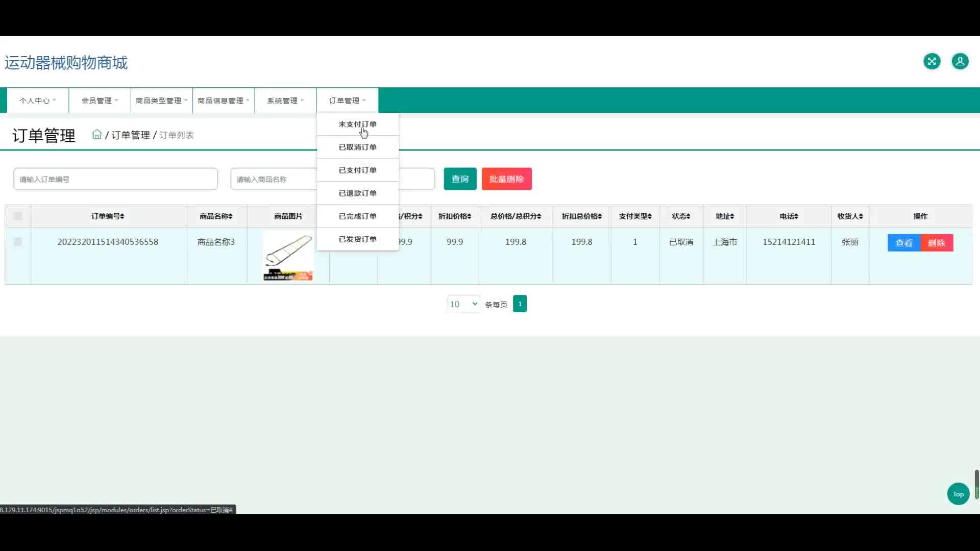The height and width of the screenshot is (551, 980).
Task: Toggle the select-all checkbox in table header
Action: [18, 216]
